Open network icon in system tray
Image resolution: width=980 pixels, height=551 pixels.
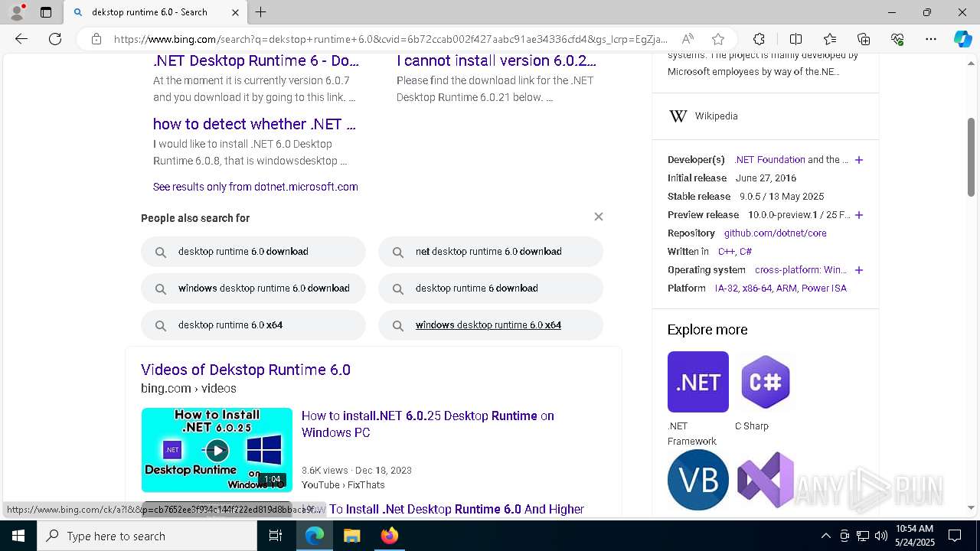click(863, 536)
